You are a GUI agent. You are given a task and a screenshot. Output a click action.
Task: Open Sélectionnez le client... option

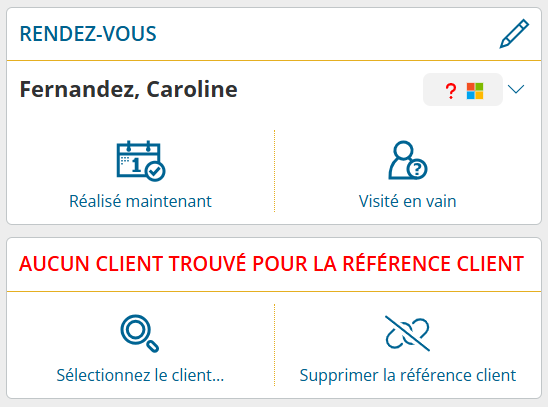coord(140,375)
